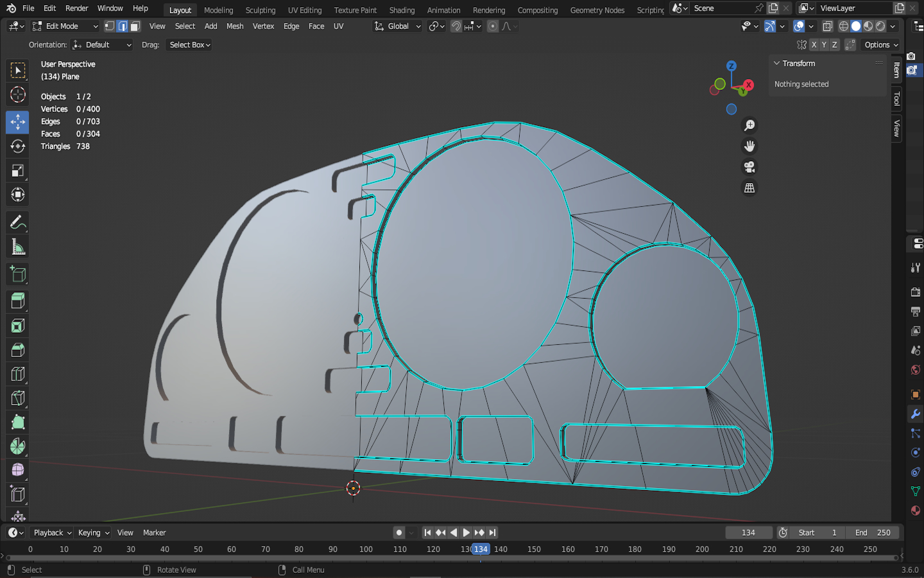Screen dimensions: 924x578
Task: Open the pivot point dropdown
Action: point(436,26)
